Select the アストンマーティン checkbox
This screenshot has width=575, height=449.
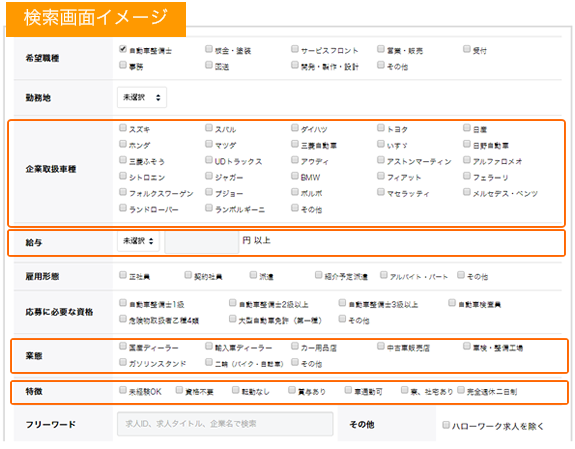pyautogui.click(x=381, y=160)
